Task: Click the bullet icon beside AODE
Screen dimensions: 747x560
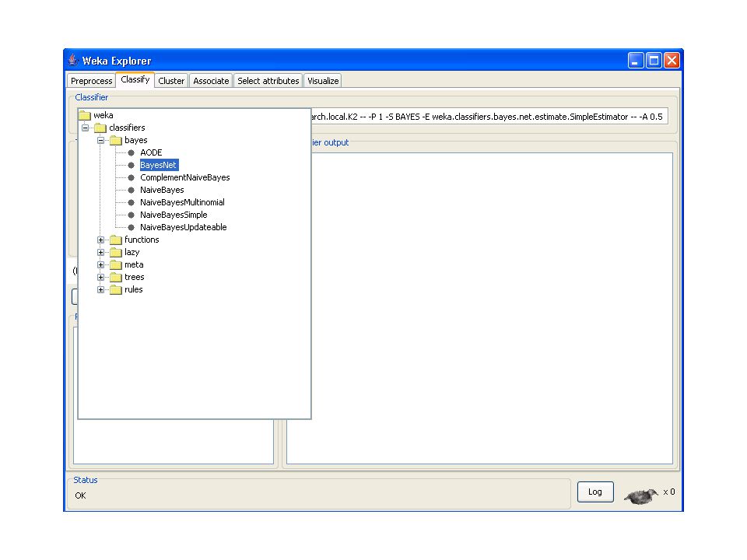Action: click(x=131, y=153)
